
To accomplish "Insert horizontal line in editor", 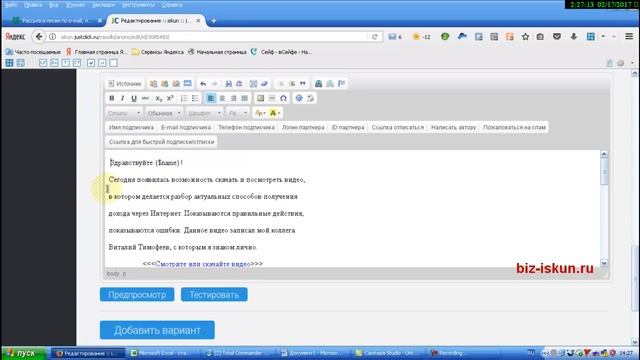I will click(271, 98).
